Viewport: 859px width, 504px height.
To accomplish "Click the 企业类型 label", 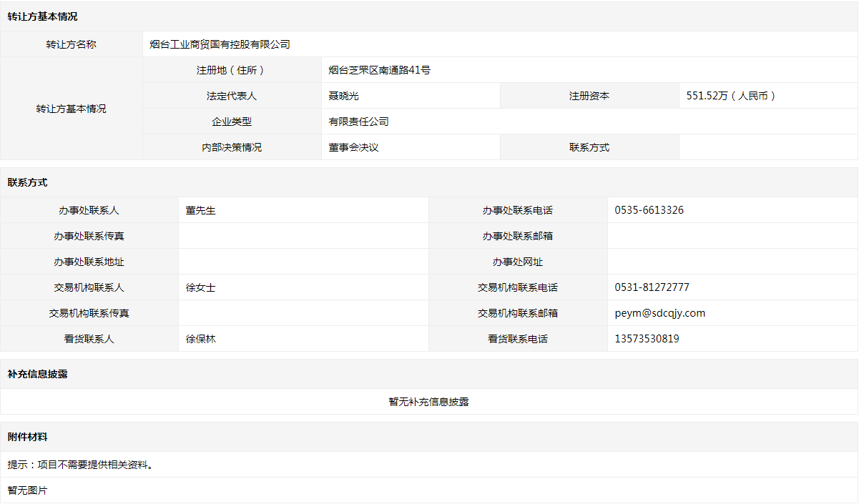I will click(x=232, y=122).
